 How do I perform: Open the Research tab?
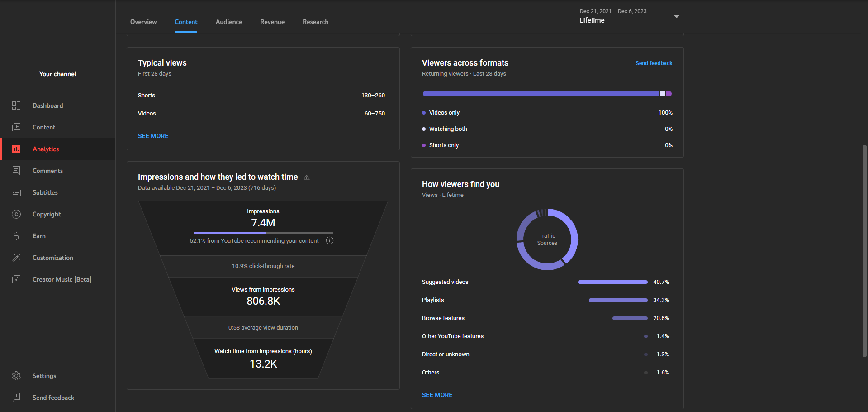315,22
